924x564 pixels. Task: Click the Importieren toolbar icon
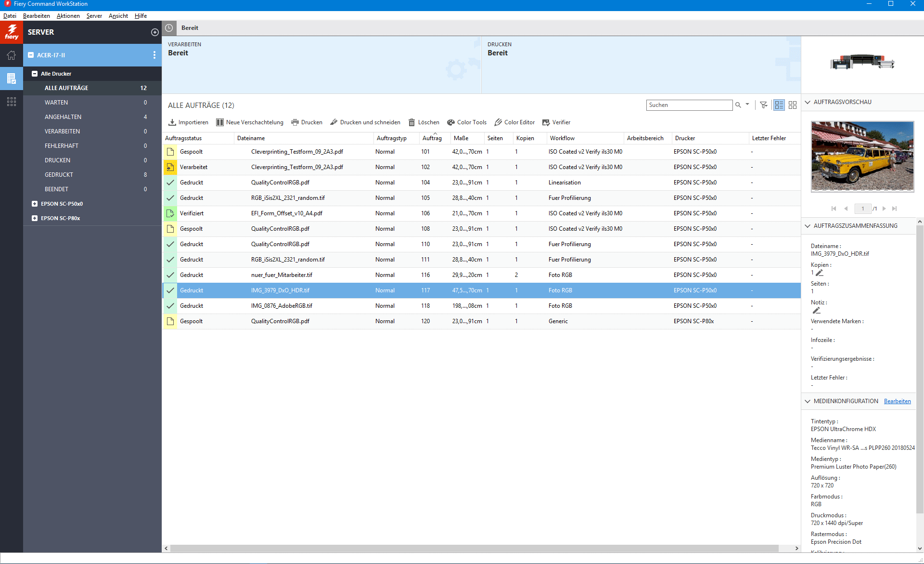point(172,122)
